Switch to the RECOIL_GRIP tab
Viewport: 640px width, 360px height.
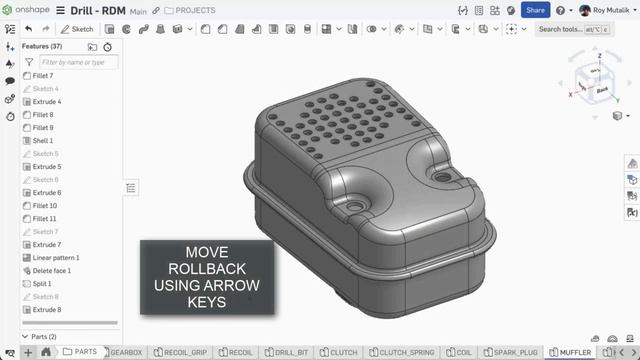(180, 352)
